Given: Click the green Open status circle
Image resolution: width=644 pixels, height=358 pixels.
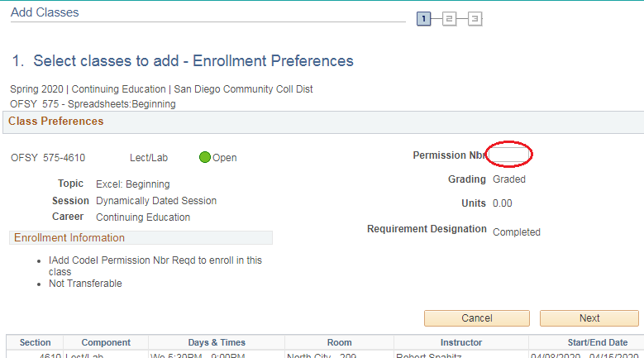Looking at the screenshot, I should click(205, 157).
